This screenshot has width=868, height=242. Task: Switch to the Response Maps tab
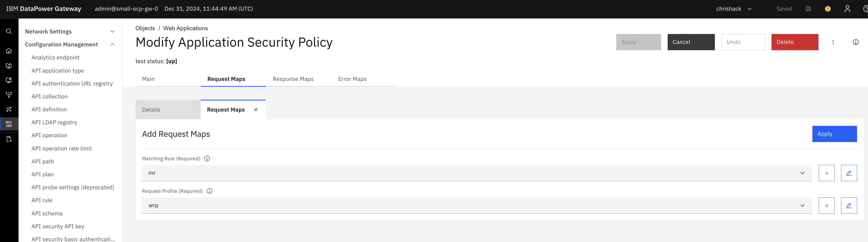tap(293, 79)
